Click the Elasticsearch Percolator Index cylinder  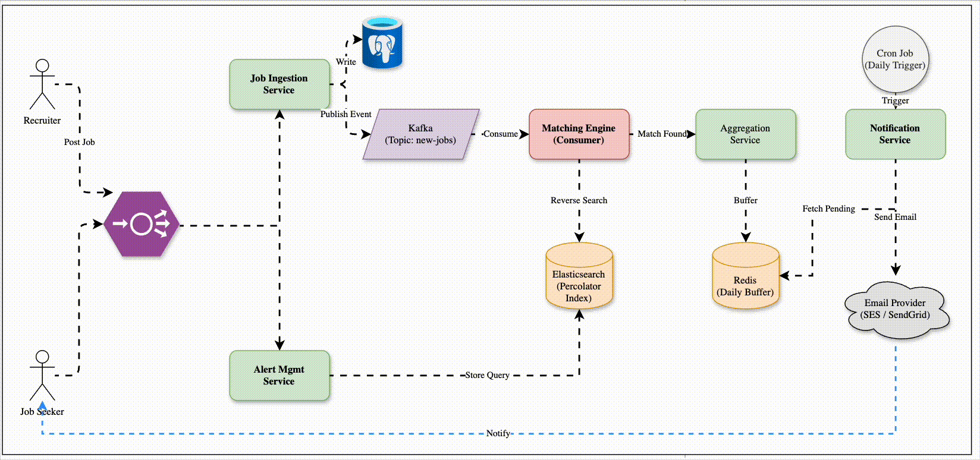click(579, 276)
